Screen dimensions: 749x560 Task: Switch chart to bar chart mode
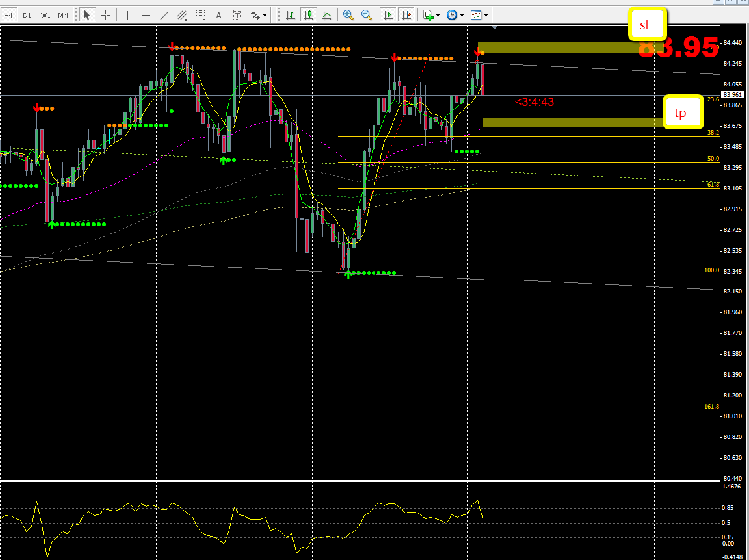coord(290,15)
